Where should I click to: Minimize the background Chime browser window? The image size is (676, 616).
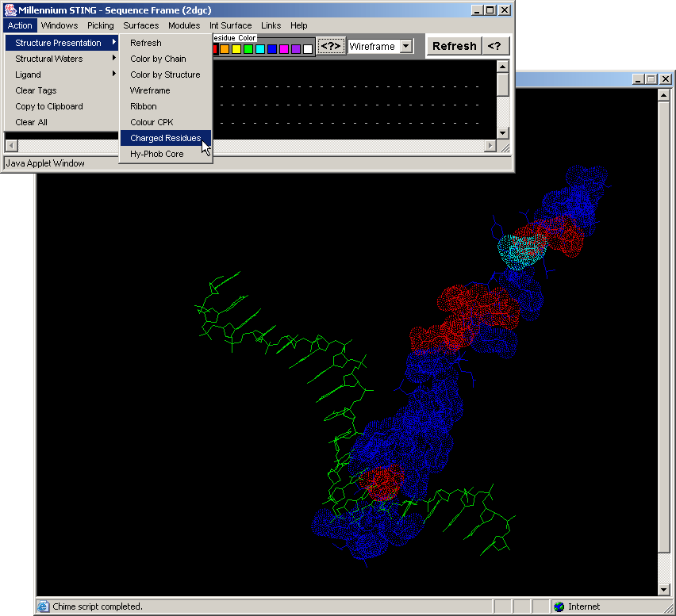pos(638,79)
